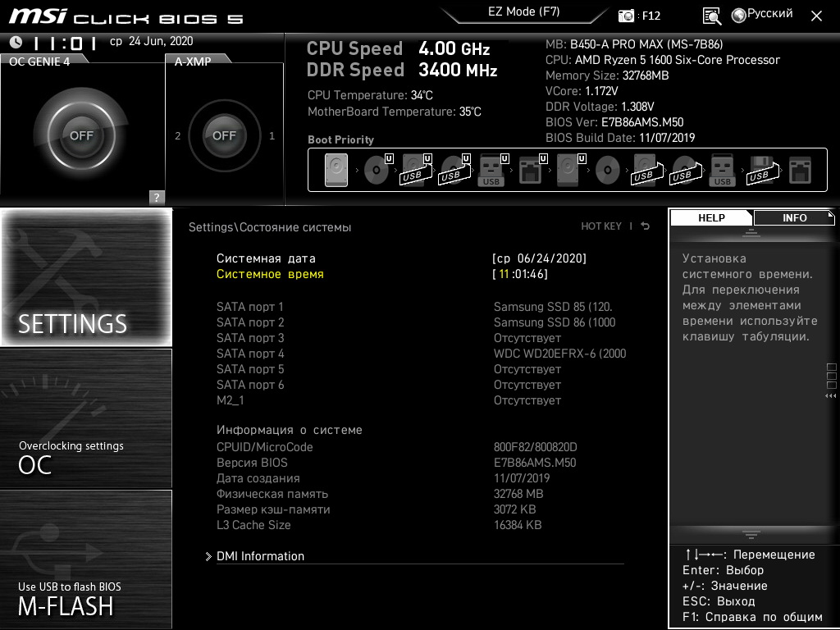Pick the USB floppy boot icon
The height and width of the screenshot is (630, 840).
[762, 171]
